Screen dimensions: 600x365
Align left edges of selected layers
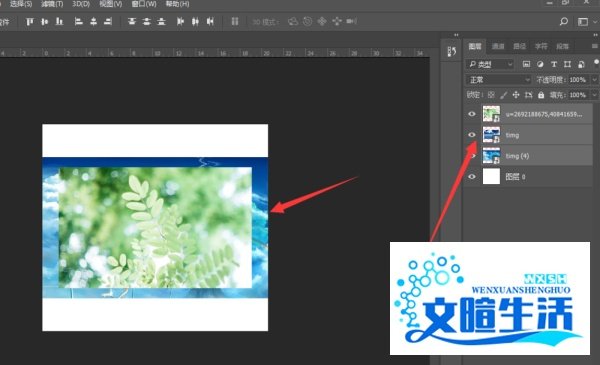(78, 21)
